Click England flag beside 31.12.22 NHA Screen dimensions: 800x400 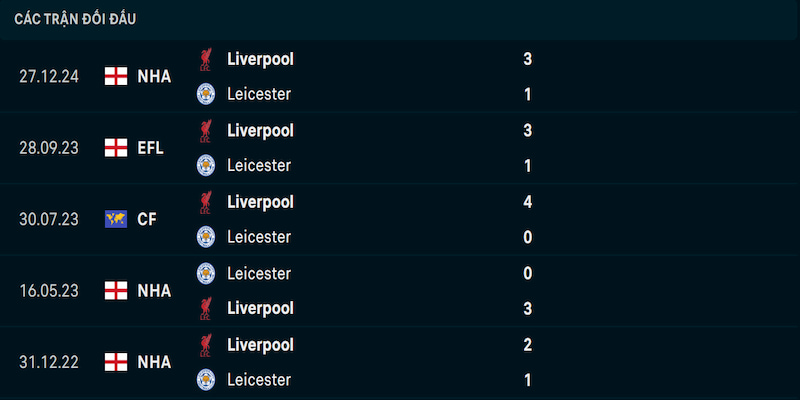pos(116,362)
